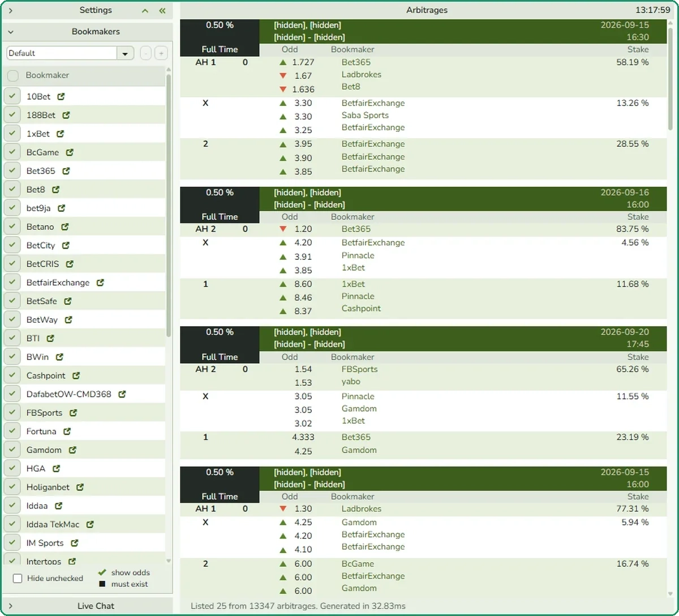Open external link icon beside Fortuna
679x616 pixels.
point(67,431)
